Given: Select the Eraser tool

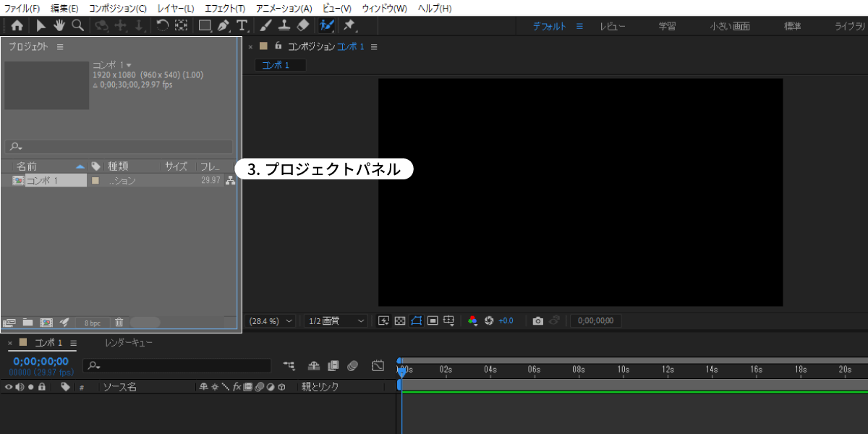Looking at the screenshot, I should pos(303,25).
